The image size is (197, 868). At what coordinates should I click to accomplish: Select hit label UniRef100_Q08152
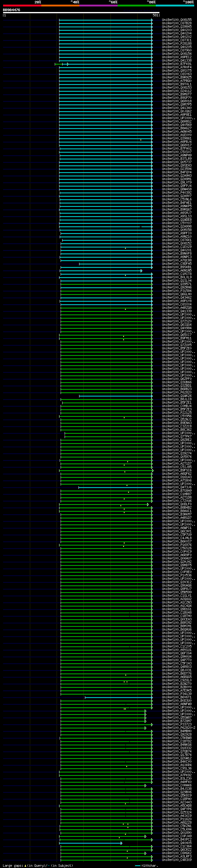tap(177, 243)
